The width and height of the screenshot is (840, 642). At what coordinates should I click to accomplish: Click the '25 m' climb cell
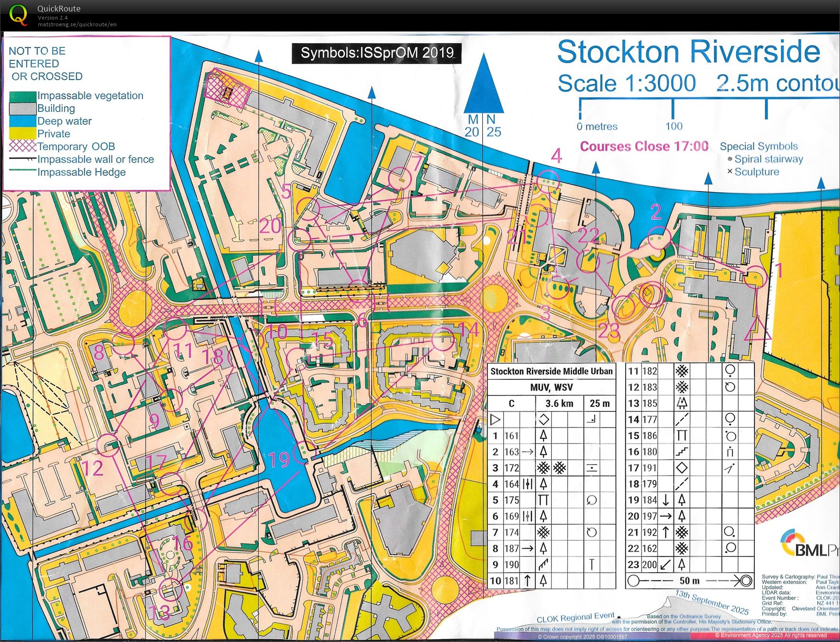point(599,404)
